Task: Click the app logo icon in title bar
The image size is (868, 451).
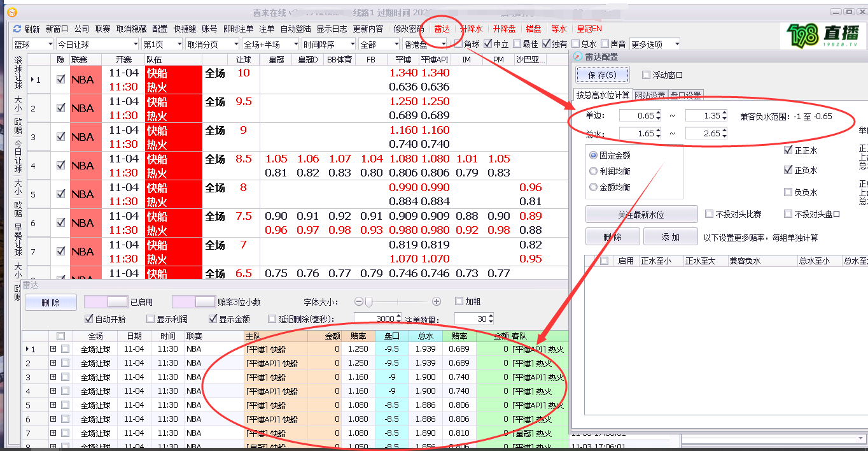Action: (11, 12)
